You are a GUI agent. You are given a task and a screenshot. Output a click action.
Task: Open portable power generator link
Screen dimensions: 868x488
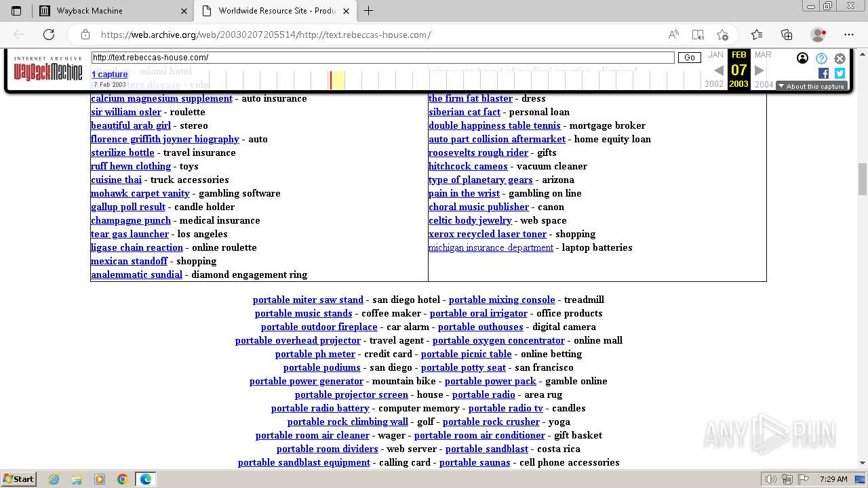[307, 381]
